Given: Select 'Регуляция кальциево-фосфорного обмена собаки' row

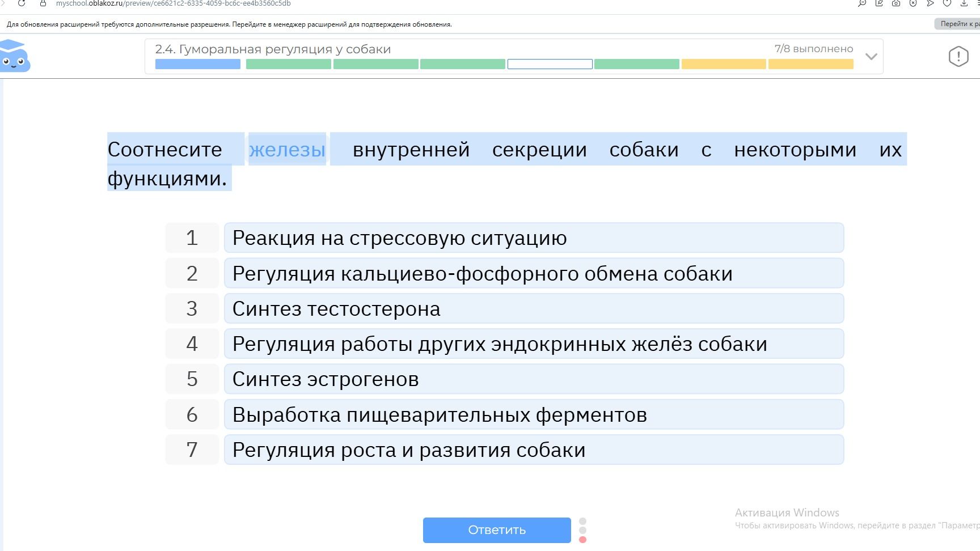Looking at the screenshot, I should pyautogui.click(x=534, y=273).
